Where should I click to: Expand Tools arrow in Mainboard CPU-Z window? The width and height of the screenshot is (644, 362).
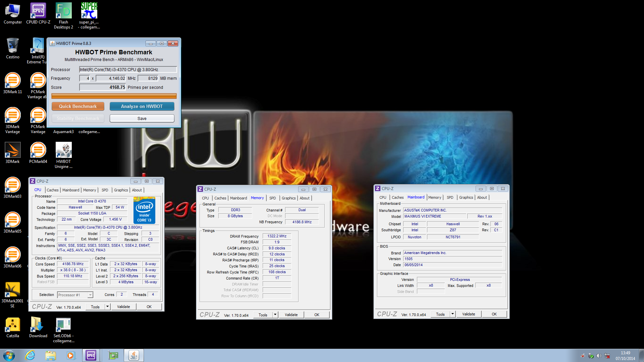452,314
